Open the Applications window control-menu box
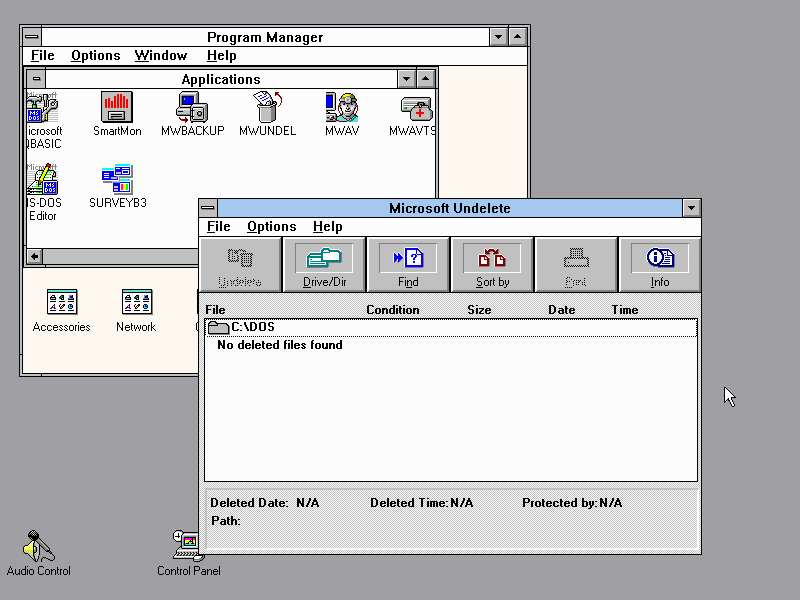800x600 pixels. click(36, 79)
